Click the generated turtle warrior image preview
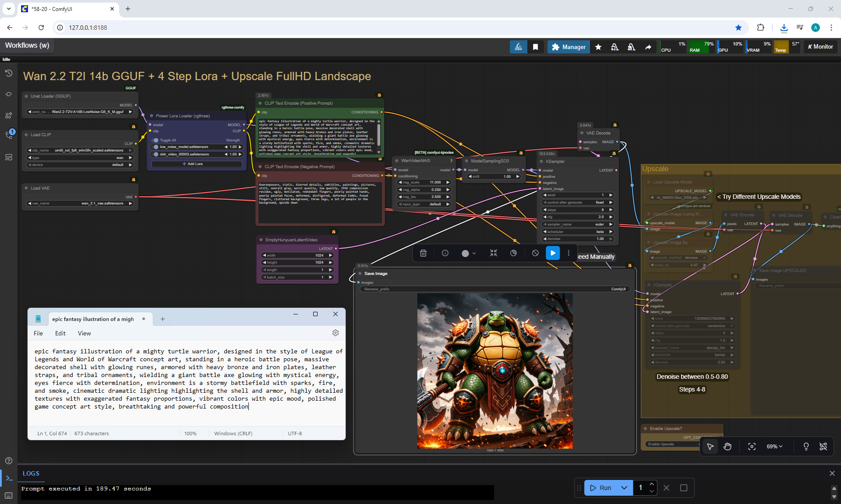 (495, 370)
